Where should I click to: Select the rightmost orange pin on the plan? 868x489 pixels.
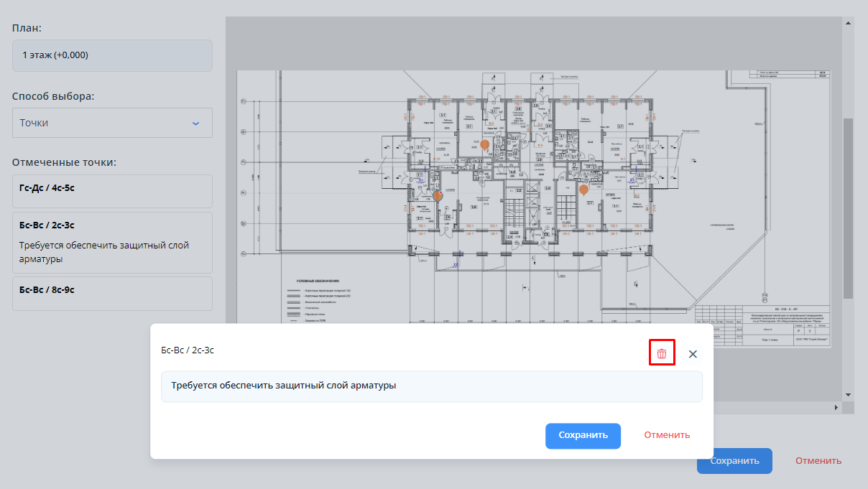583,190
